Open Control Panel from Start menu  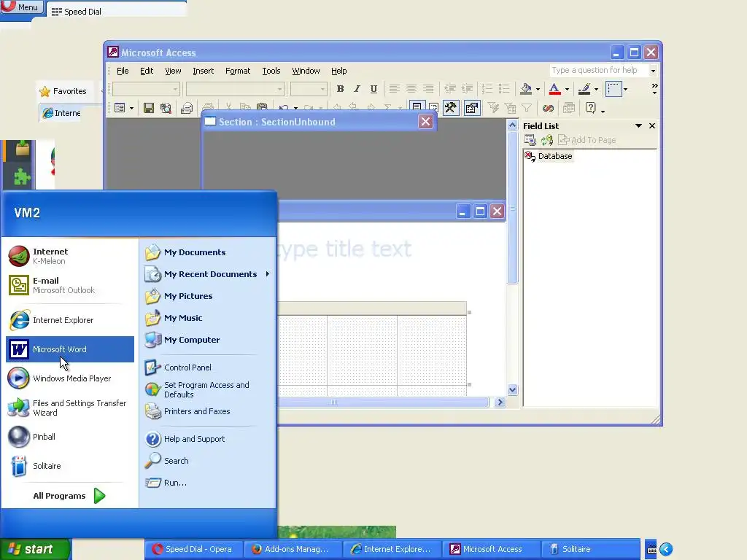point(208,367)
